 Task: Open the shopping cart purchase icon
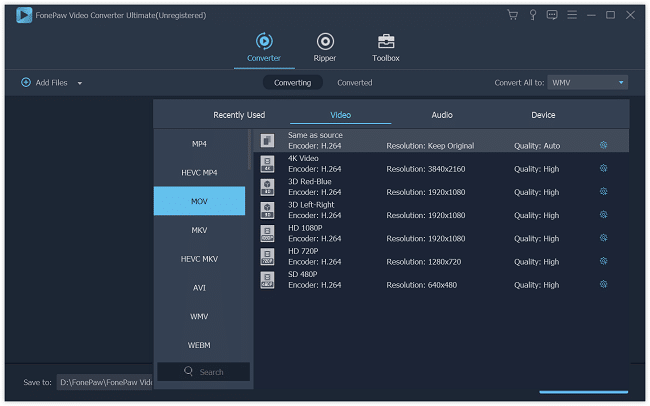[512, 15]
